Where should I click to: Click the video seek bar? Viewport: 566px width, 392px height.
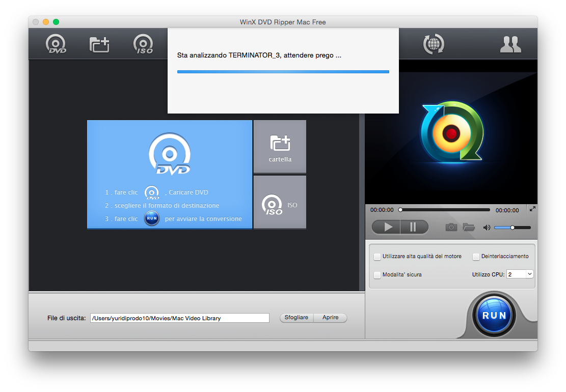445,210
